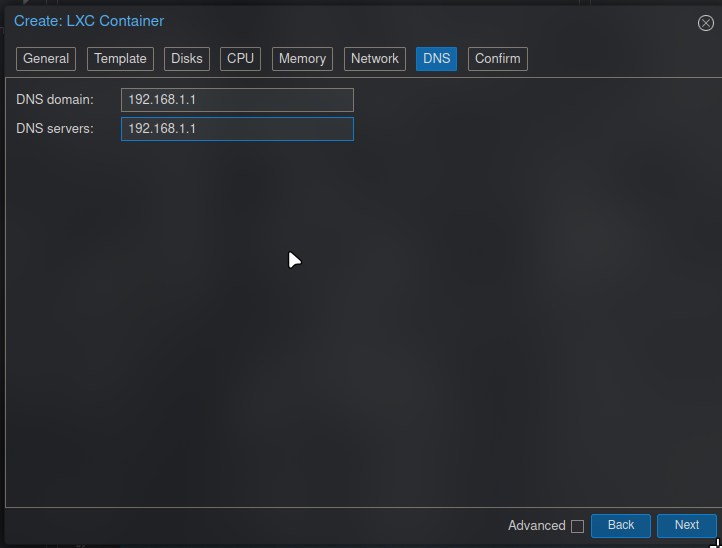The height and width of the screenshot is (548, 722).
Task: Click the active DNS tab
Action: click(436, 59)
